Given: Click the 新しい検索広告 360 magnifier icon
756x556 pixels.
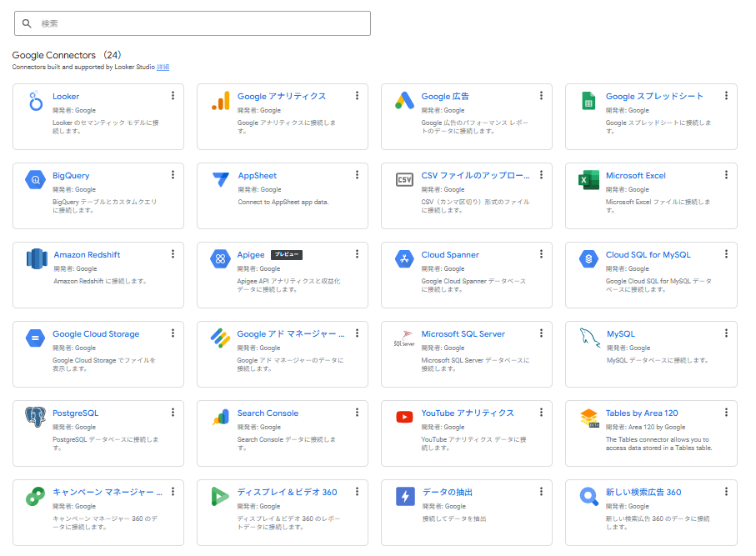Looking at the screenshot, I should (x=588, y=496).
